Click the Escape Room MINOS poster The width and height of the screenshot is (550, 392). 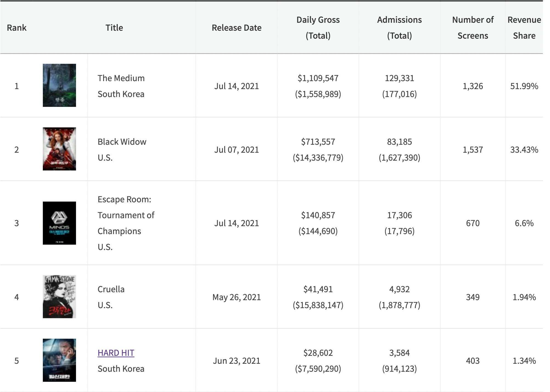59,223
